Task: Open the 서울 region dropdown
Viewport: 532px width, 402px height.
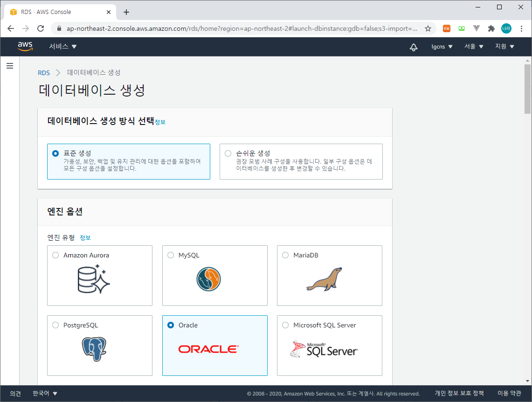Action: pyautogui.click(x=474, y=47)
